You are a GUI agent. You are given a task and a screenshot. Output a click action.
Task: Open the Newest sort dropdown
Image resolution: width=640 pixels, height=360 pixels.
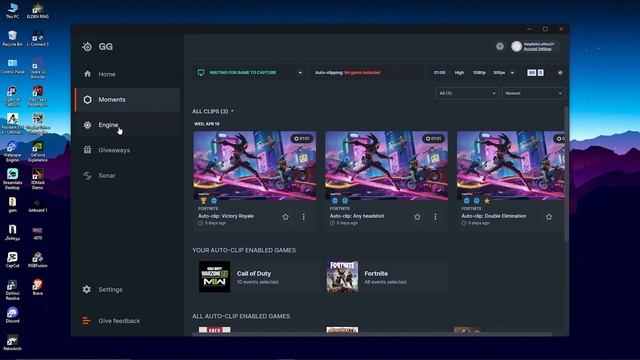(x=533, y=93)
